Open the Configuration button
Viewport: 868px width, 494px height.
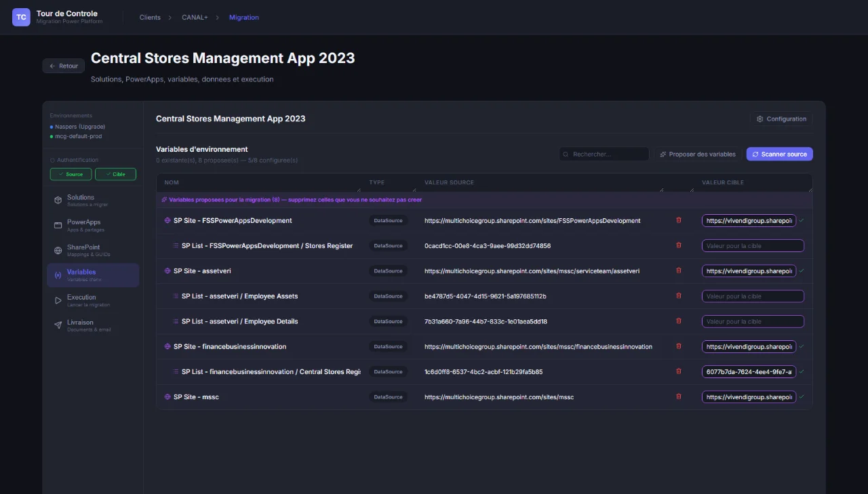[x=781, y=119]
